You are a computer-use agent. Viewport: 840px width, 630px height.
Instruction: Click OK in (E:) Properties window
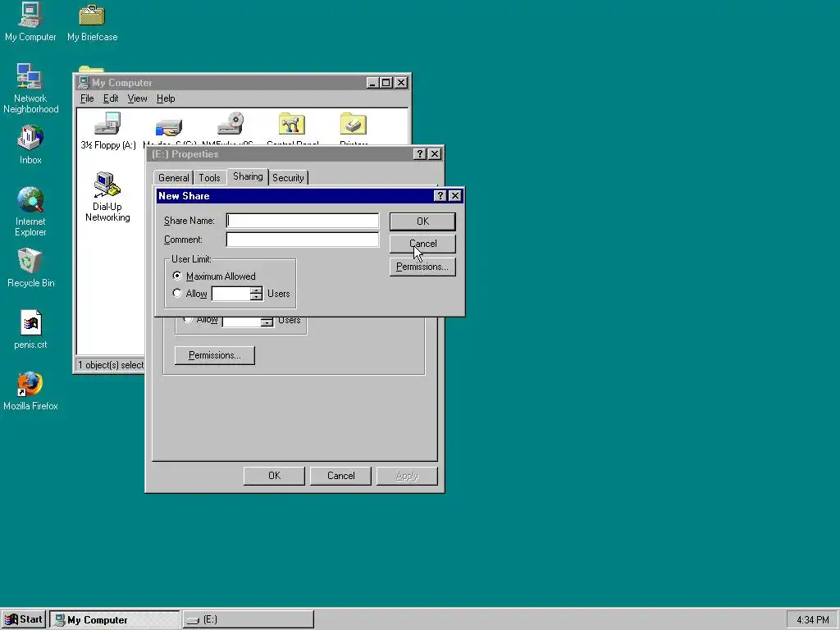[274, 476]
